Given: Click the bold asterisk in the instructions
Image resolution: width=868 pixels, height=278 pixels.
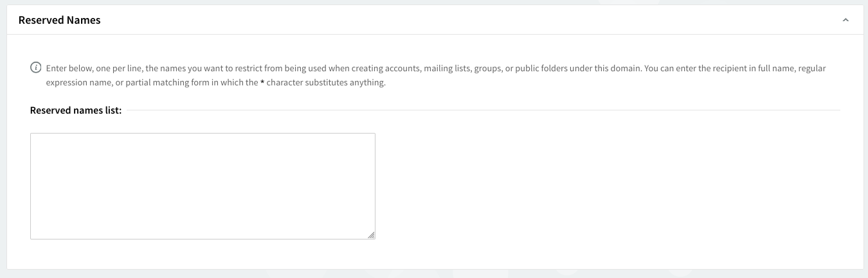Looking at the screenshot, I should click(262, 83).
